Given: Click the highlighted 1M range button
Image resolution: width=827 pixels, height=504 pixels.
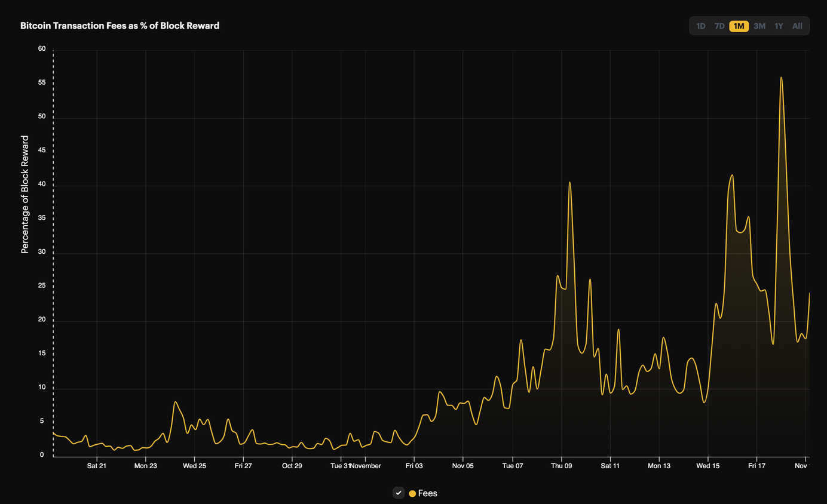Looking at the screenshot, I should 739,26.
